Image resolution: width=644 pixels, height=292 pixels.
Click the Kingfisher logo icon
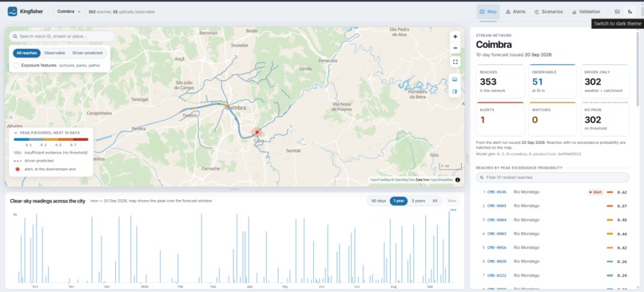tap(12, 11)
